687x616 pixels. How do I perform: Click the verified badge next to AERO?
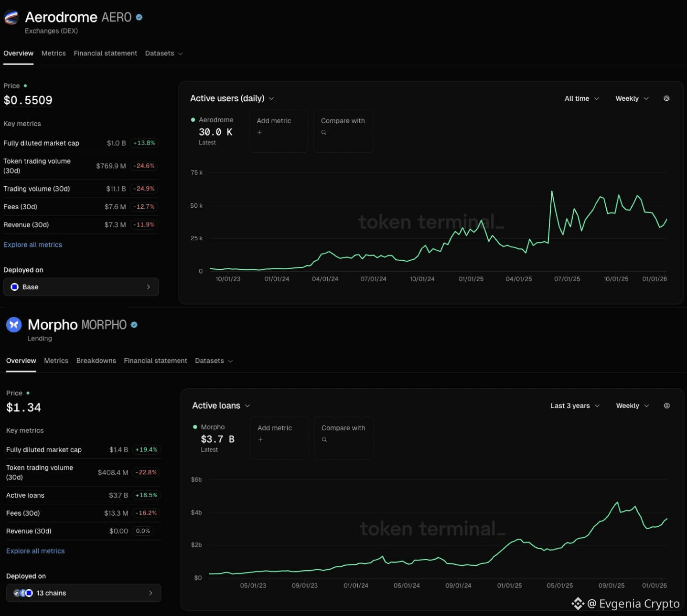tap(139, 17)
